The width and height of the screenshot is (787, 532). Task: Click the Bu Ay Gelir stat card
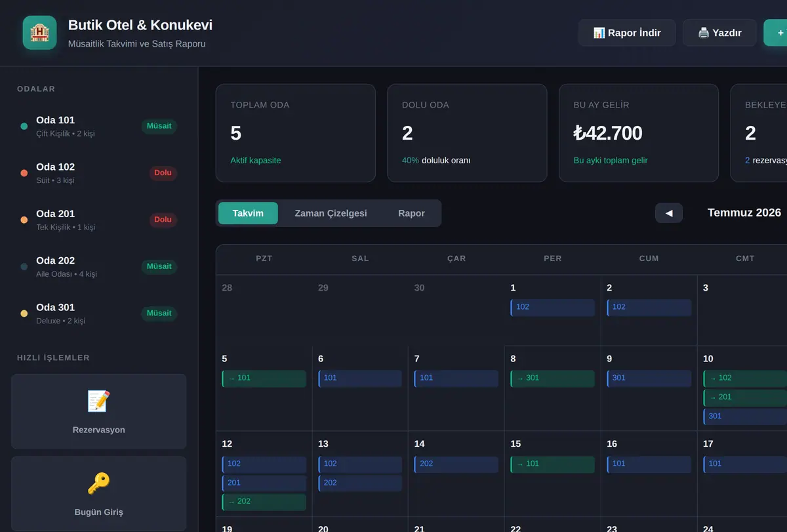[639, 133]
